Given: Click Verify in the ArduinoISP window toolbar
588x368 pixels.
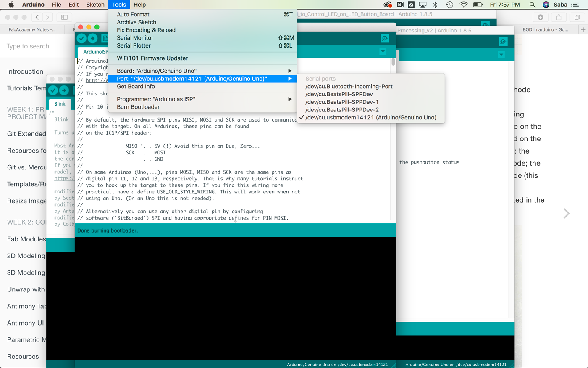Looking at the screenshot, I should [x=82, y=38].
